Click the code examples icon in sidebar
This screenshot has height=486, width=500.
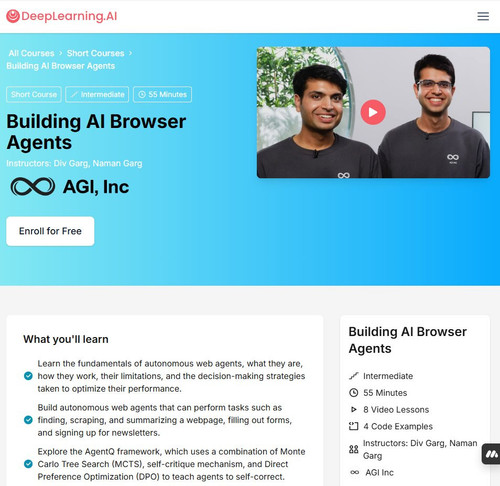point(353,426)
